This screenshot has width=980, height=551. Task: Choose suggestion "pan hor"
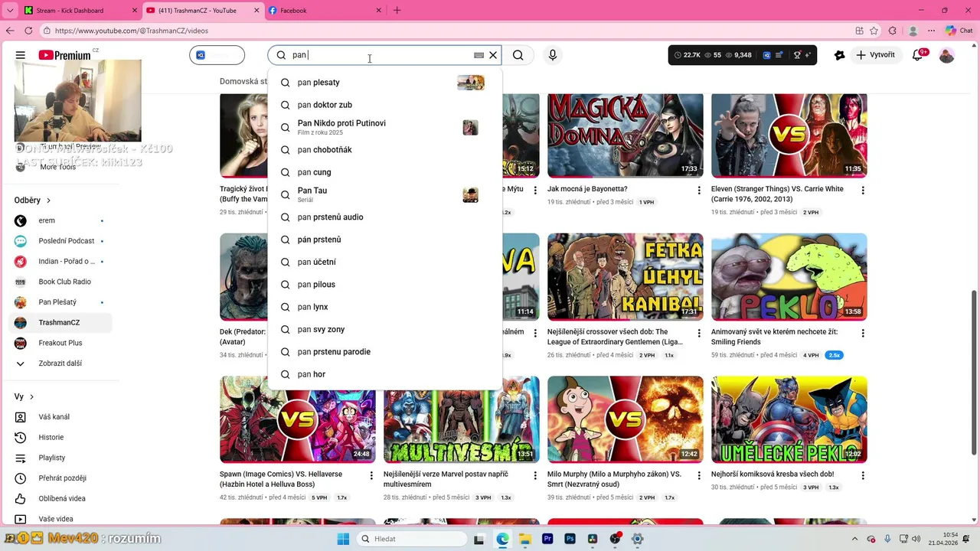(384, 374)
